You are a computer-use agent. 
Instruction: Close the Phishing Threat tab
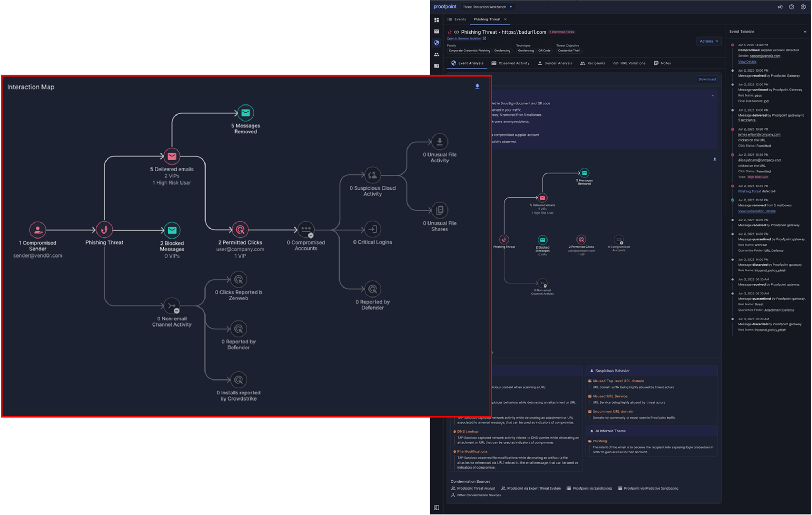click(x=505, y=19)
